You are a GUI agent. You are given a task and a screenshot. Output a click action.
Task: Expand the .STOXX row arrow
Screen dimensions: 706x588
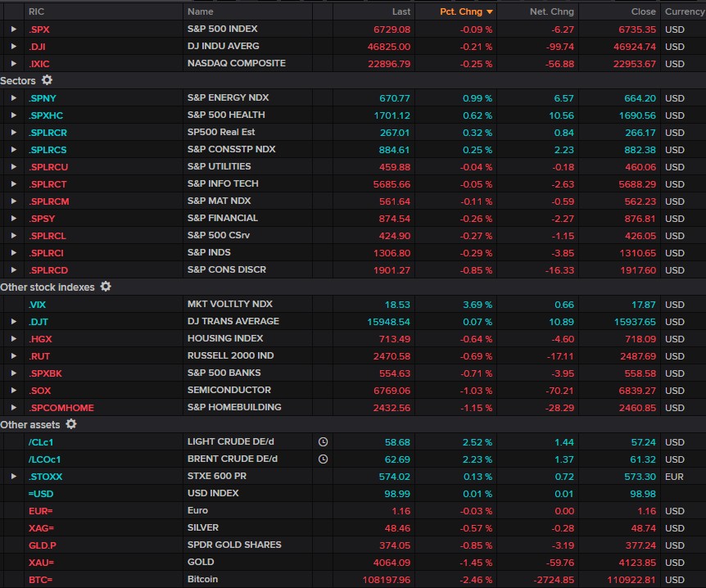13,476
